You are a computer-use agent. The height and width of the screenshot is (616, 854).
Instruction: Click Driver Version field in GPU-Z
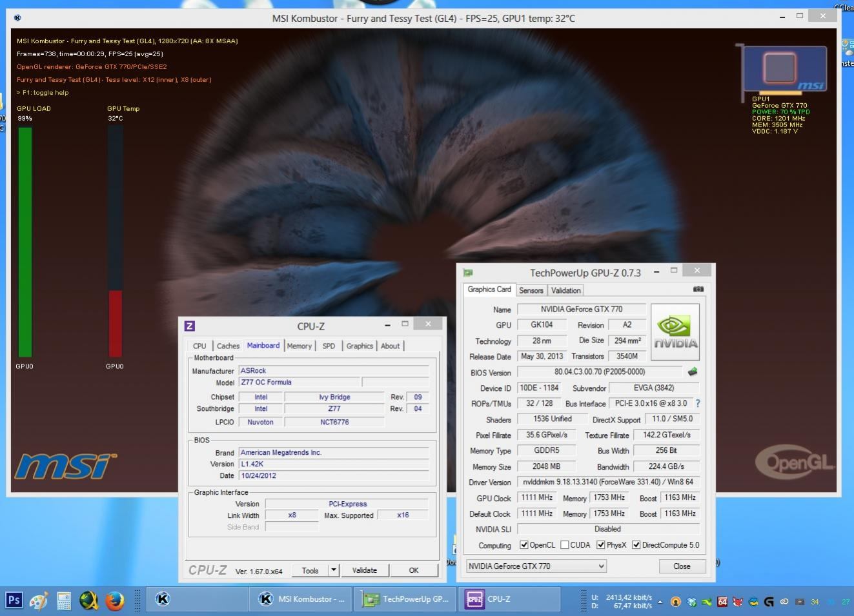click(608, 482)
